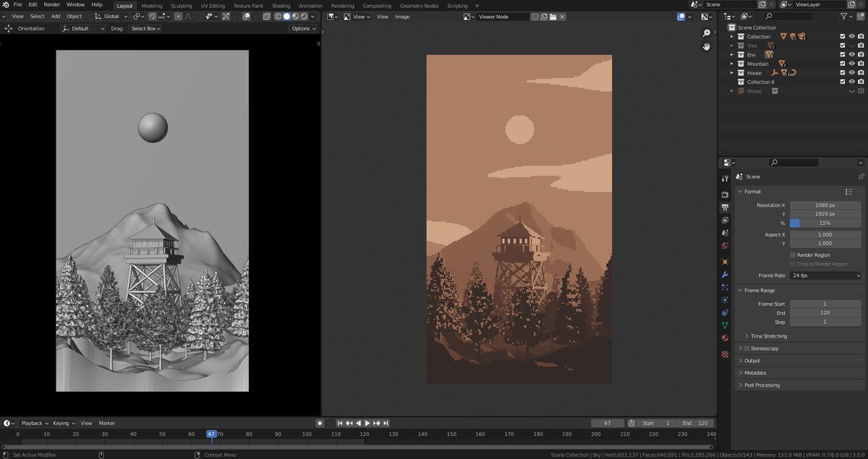Image resolution: width=868 pixels, height=459 pixels.
Task: Open the Window menu in top bar
Action: tap(75, 5)
